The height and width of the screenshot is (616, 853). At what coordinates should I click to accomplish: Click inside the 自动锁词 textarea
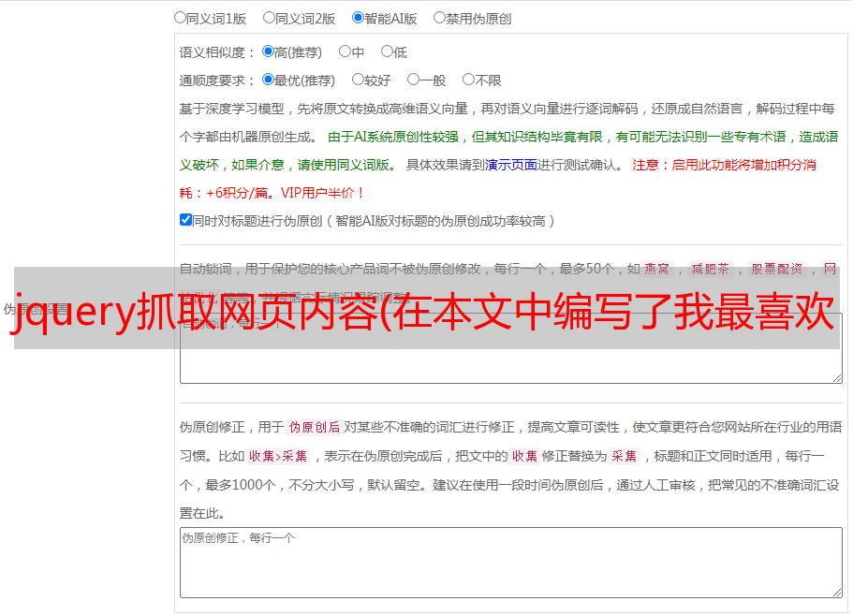click(x=511, y=348)
